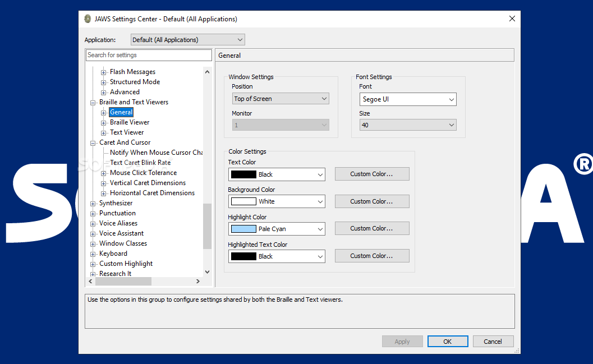Select Notify When Mouse Cursor Changes item

click(156, 153)
